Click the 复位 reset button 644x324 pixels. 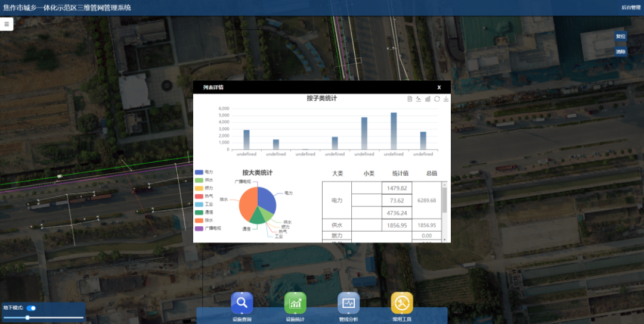[x=621, y=36]
